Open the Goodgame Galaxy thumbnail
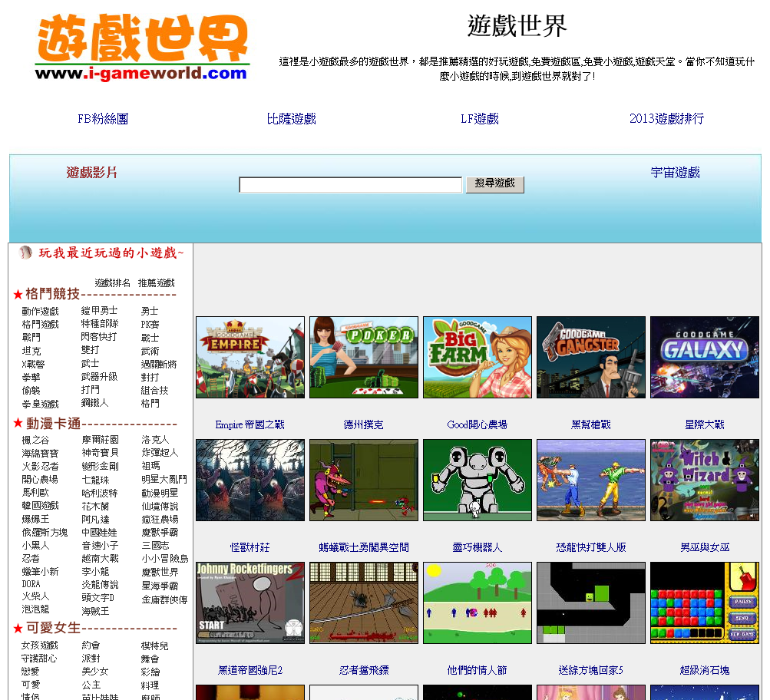770x700 pixels. [705, 357]
